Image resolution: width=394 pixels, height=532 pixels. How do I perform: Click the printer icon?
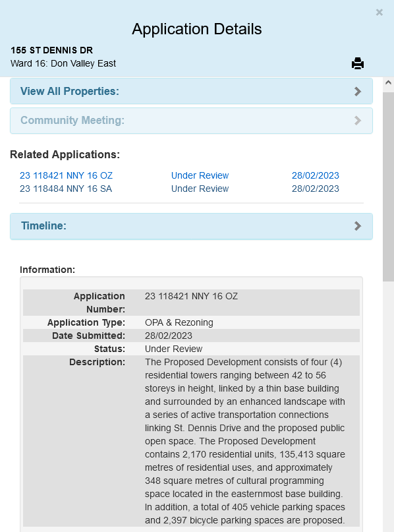(x=357, y=63)
